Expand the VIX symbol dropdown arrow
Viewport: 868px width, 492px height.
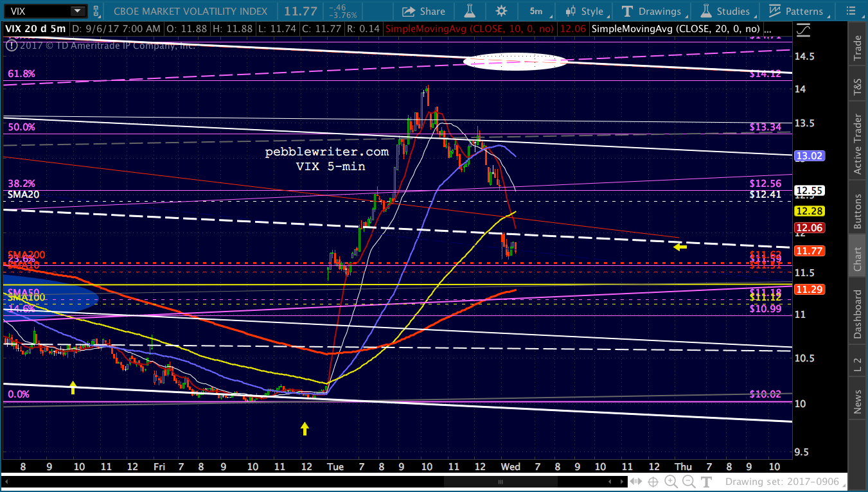[77, 11]
